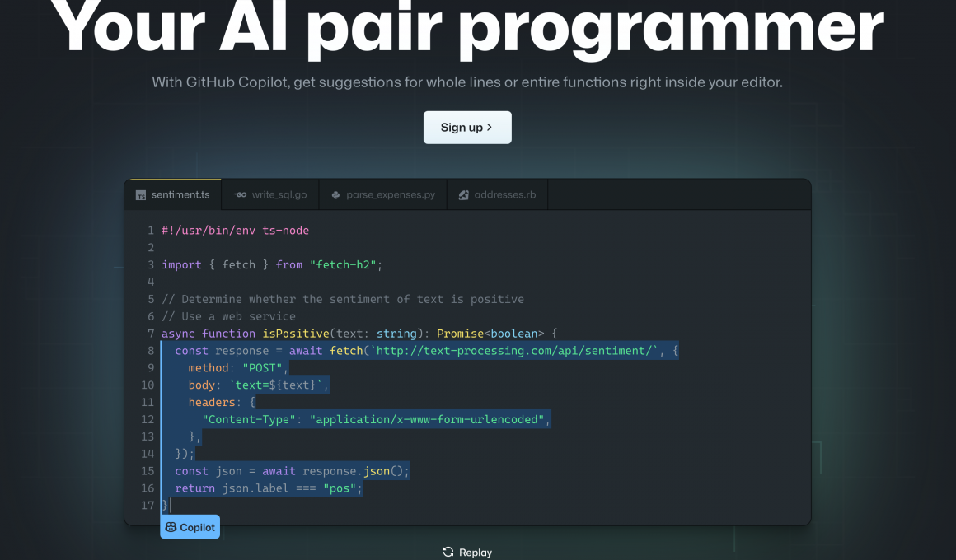Click the Sign up button
This screenshot has height=560, width=956.
tap(467, 127)
